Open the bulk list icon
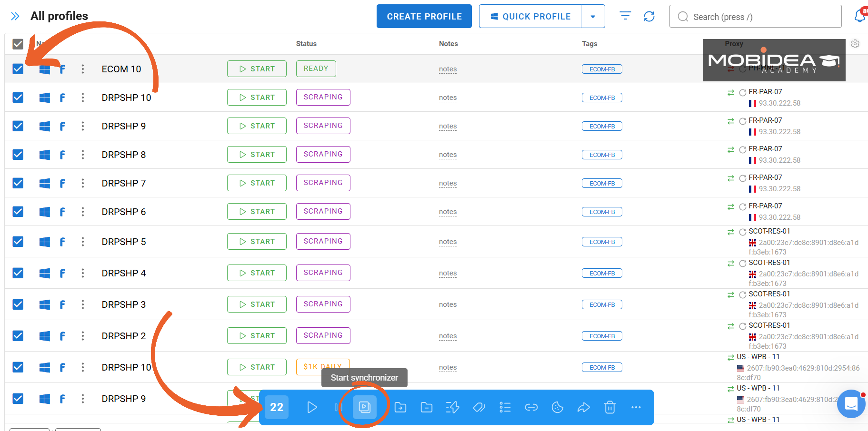 coord(505,407)
